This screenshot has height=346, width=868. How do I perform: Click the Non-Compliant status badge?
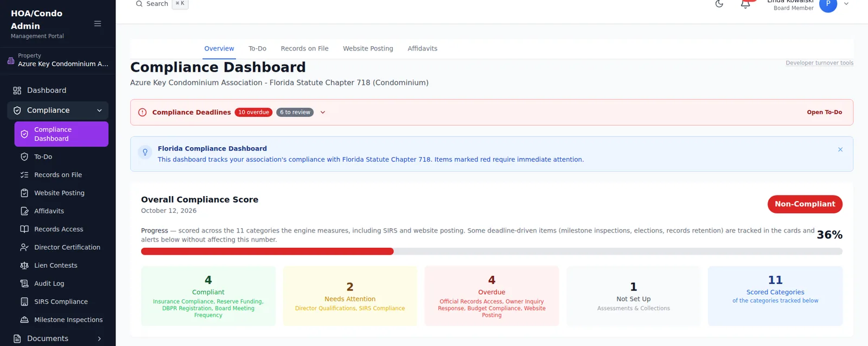point(805,204)
